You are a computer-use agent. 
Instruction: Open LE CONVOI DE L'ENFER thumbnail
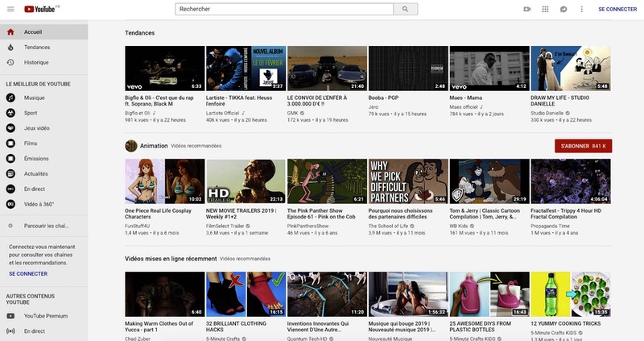[x=327, y=69]
